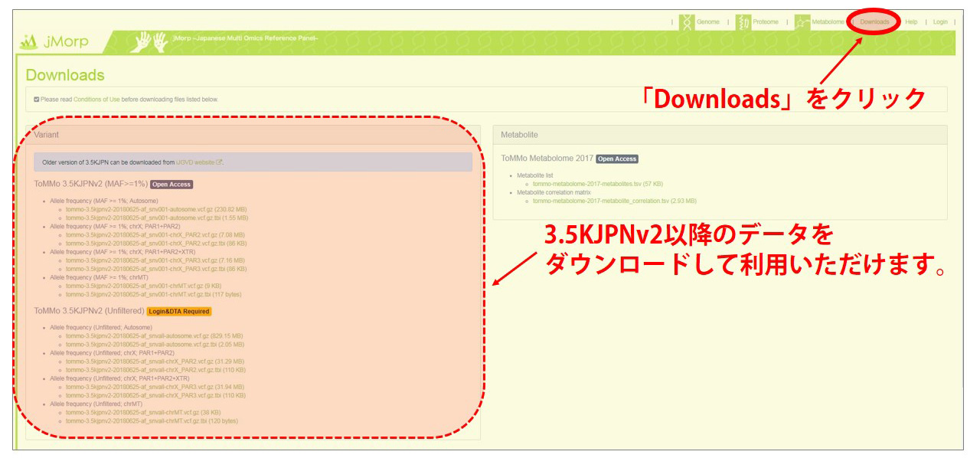Select the Metabolite panel header
This screenshot has width=980, height=458.
pyautogui.click(x=720, y=135)
